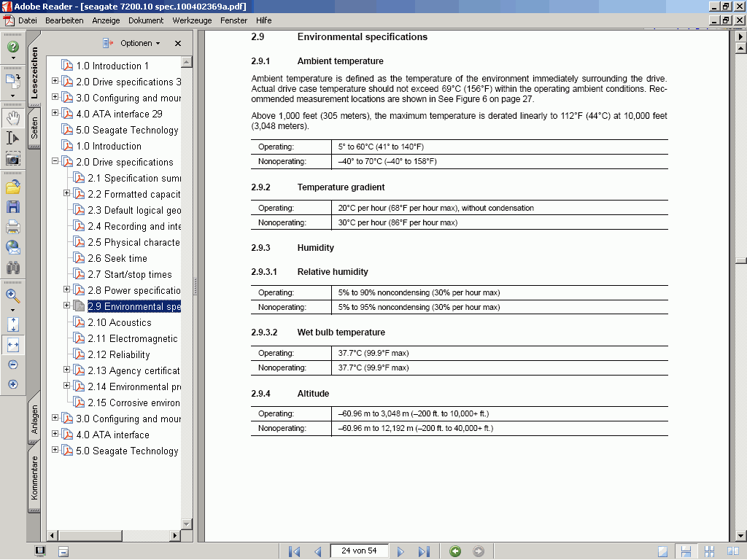Toggle fit-width view mode

tap(12, 345)
